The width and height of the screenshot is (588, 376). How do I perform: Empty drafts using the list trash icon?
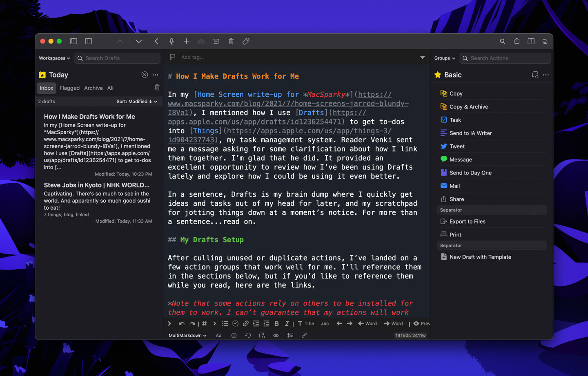pos(157,88)
